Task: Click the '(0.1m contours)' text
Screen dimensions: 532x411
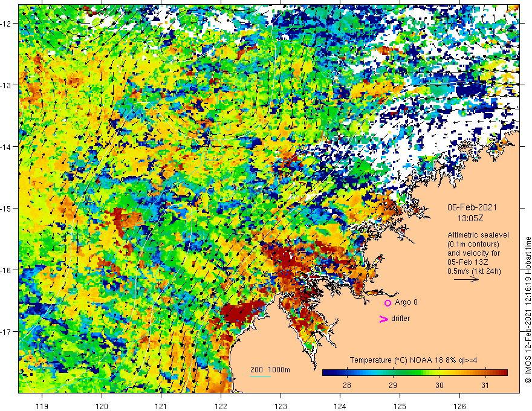Action: tap(473, 244)
